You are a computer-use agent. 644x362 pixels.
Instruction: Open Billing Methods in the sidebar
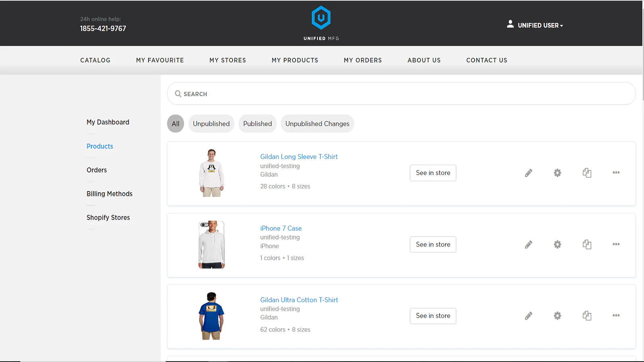click(109, 194)
